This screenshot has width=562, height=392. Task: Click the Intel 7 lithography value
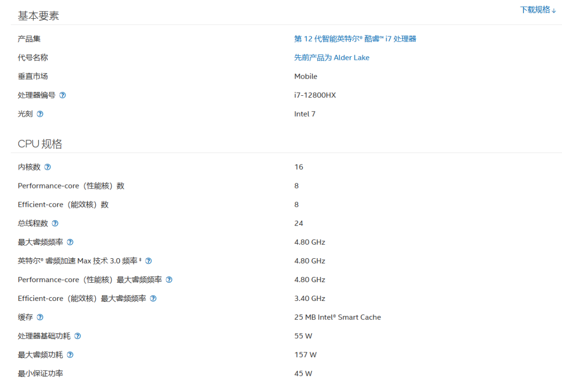[x=304, y=114]
